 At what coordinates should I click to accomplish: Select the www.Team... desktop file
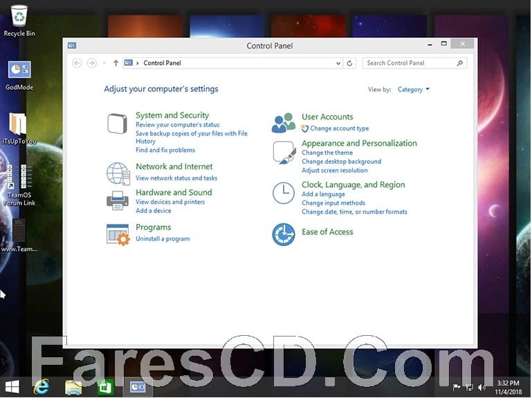click(19, 236)
